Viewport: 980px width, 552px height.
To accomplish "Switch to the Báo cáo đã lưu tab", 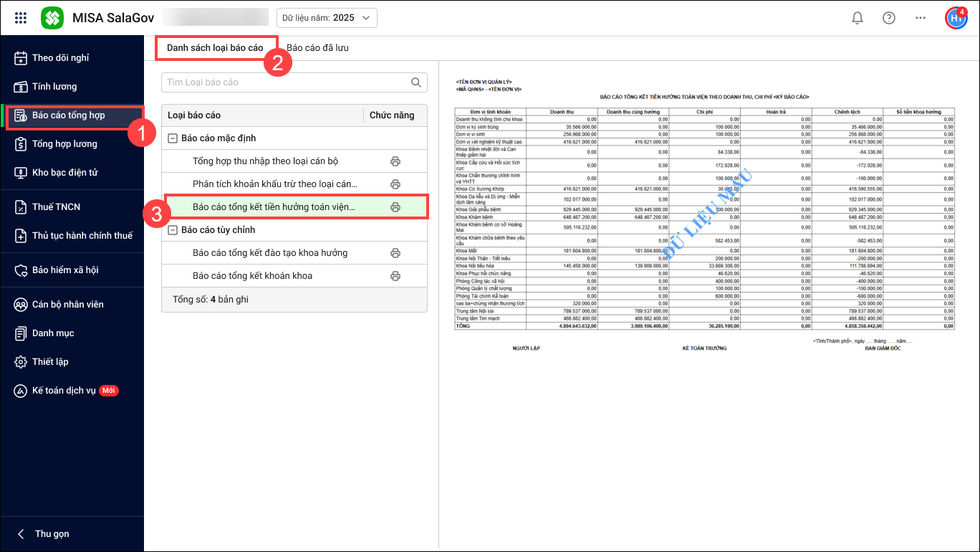I will (317, 48).
